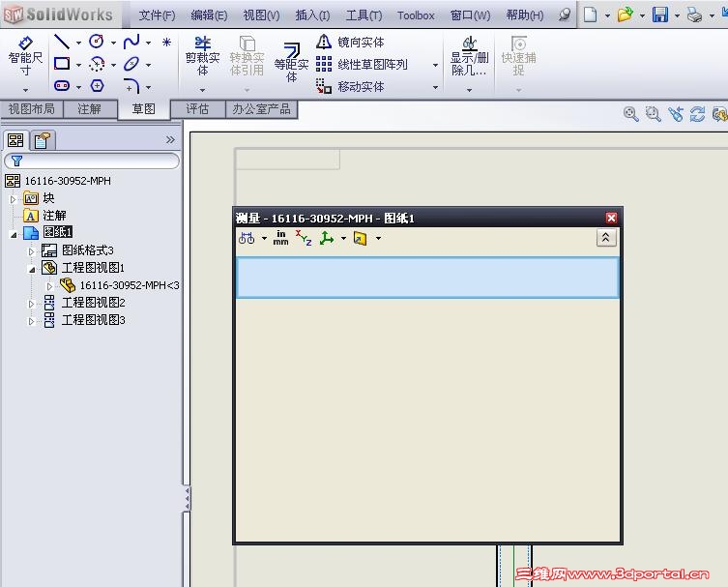Image resolution: width=728 pixels, height=587 pixels.
Task: Open the FeatureManager design tree tab
Action: [15, 140]
